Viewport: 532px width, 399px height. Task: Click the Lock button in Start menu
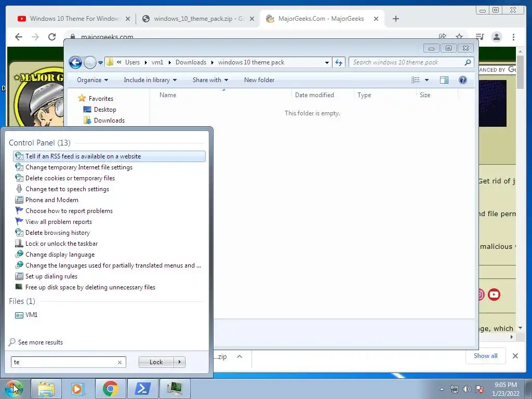[156, 362]
